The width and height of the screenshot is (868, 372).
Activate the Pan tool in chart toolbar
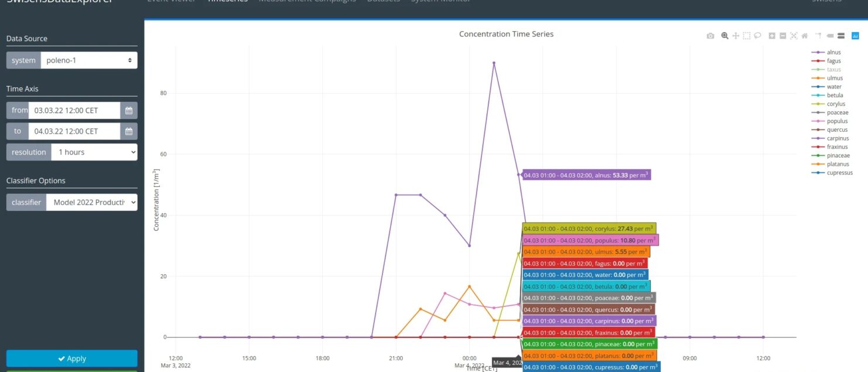(x=736, y=36)
